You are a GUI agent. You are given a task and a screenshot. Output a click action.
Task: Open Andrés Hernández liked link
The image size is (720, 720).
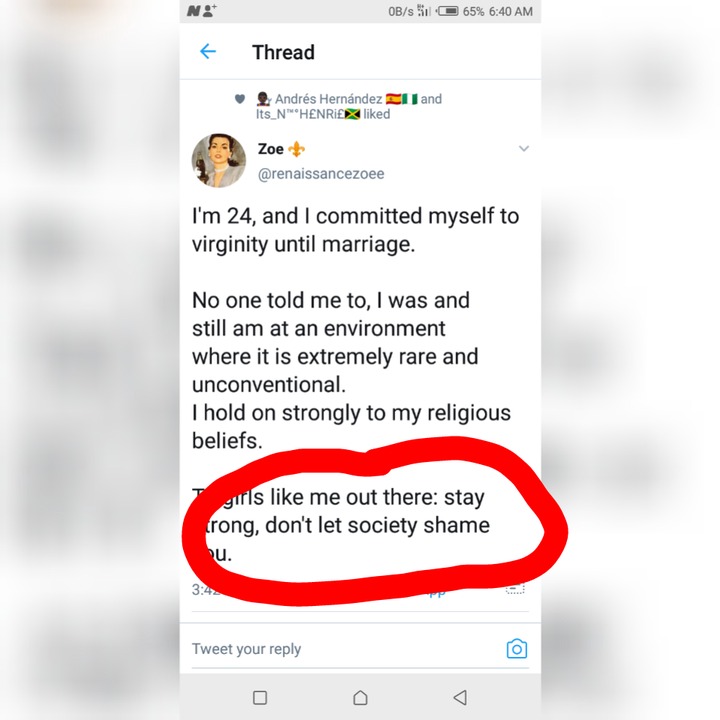pyautogui.click(x=328, y=99)
